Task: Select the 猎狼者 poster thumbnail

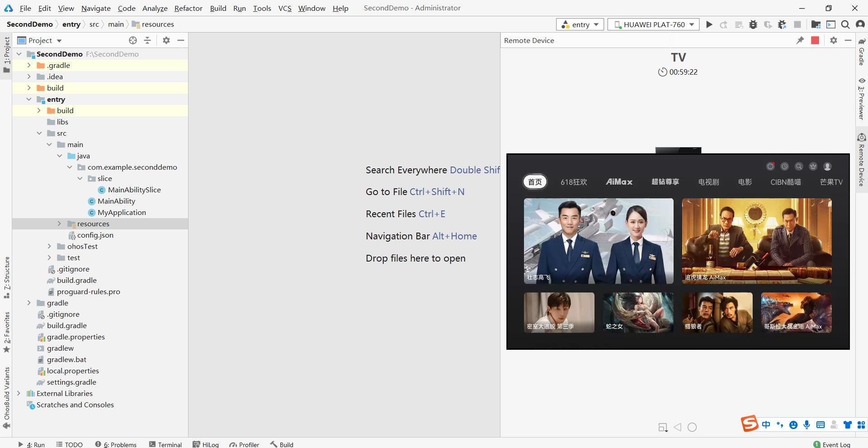Action: 717,312
